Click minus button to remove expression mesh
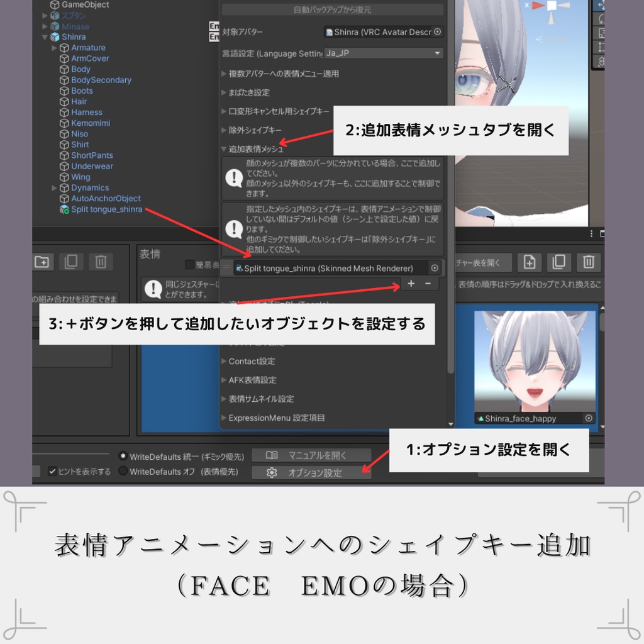The height and width of the screenshot is (644, 644). pyautogui.click(x=428, y=284)
